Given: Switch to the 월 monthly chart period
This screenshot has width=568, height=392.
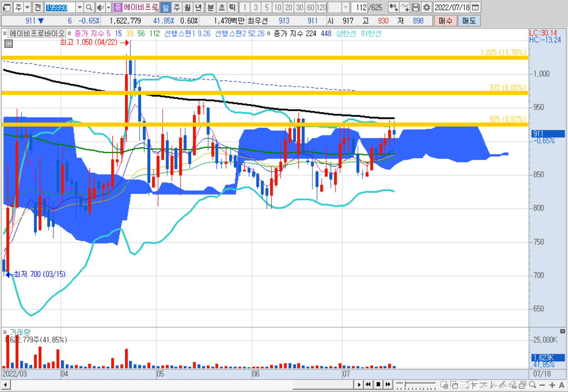Looking at the screenshot, I should (187, 7).
